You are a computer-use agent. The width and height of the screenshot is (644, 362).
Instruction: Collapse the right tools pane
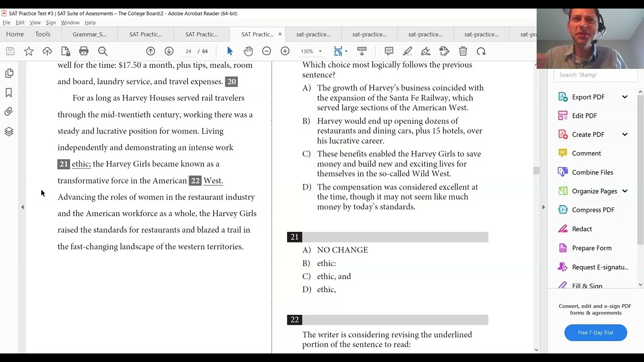click(543, 207)
